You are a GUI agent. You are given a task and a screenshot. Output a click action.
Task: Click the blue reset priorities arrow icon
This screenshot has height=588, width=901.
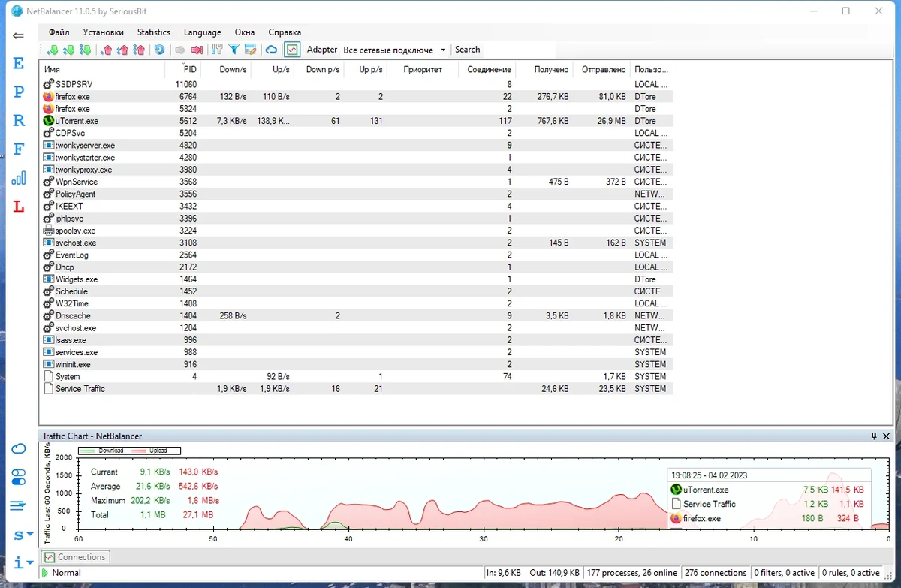[159, 50]
